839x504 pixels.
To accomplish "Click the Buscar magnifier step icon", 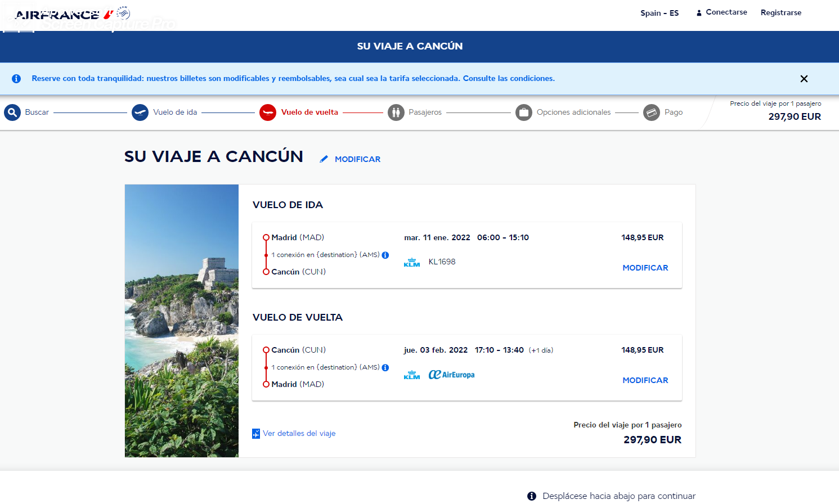I will (12, 112).
